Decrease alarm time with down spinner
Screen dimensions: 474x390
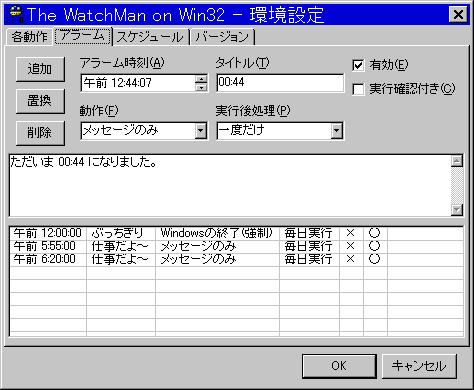click(x=201, y=87)
